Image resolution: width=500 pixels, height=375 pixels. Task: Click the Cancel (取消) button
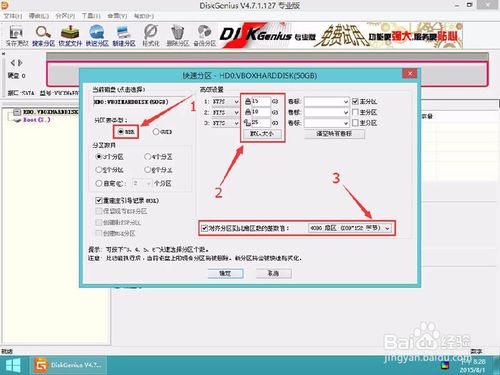tap(274, 274)
